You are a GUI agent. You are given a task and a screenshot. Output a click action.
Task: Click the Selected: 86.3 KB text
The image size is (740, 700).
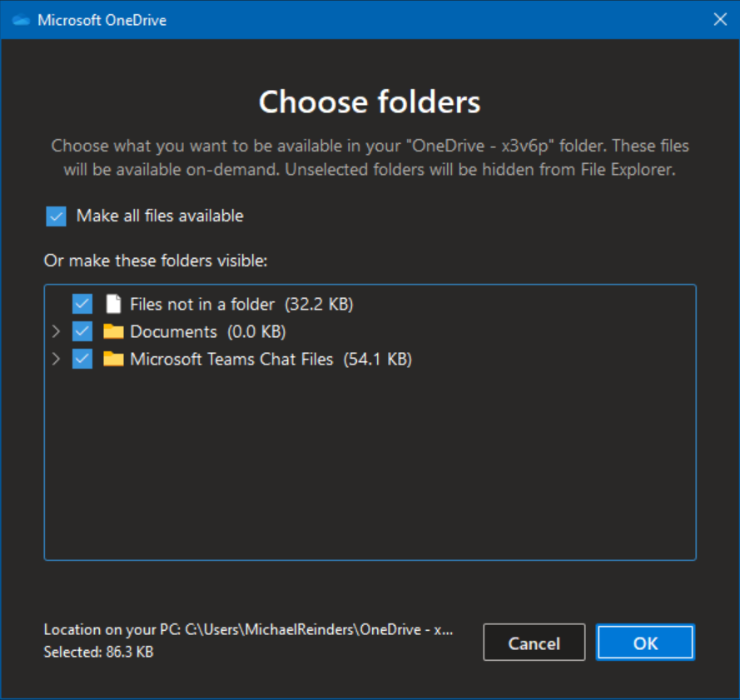point(98,652)
